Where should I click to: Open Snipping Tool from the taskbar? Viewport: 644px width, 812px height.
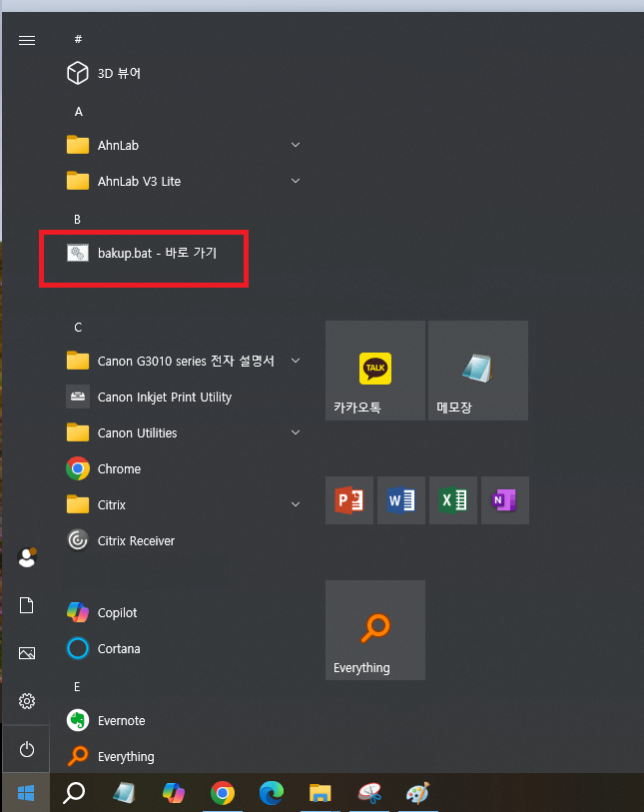(x=369, y=793)
